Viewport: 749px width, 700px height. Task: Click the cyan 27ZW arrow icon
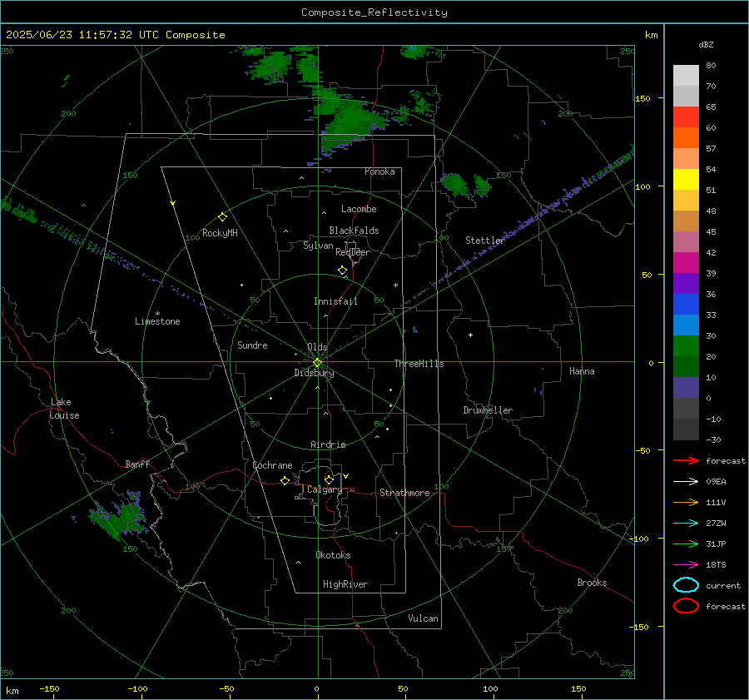pos(686,524)
